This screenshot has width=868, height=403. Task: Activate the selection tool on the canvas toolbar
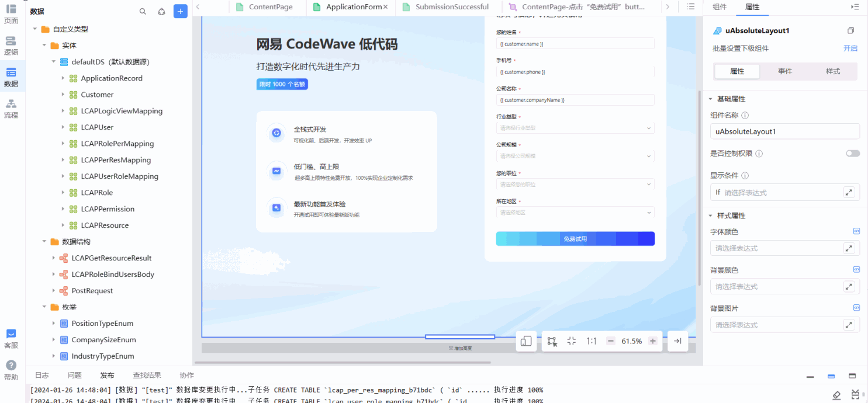click(x=551, y=341)
